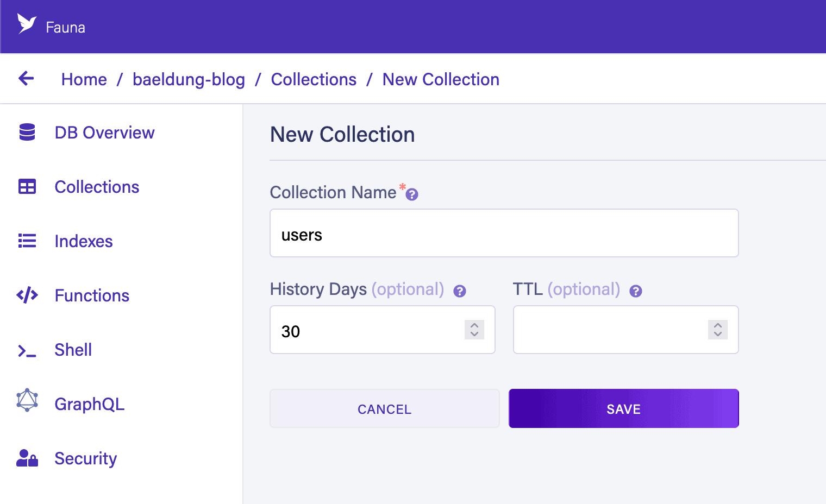
Task: Click the Security user-lock icon
Action: point(27,458)
